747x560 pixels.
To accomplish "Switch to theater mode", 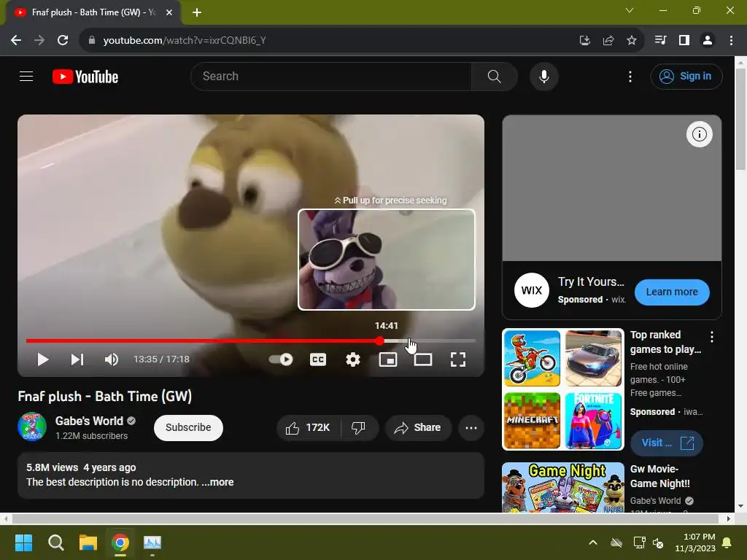I will (x=422, y=359).
